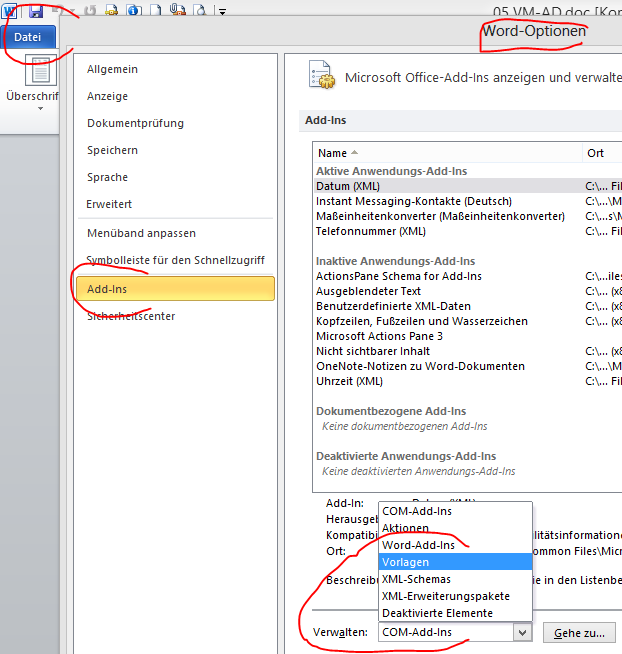
Task: Select the Anzeige options category
Action: pos(107,96)
